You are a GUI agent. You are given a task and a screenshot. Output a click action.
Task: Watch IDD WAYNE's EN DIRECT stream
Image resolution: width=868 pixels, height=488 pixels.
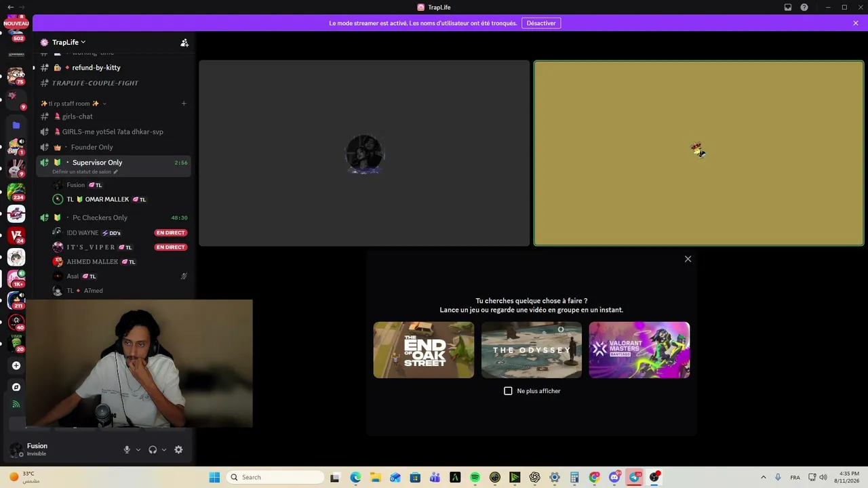tap(170, 233)
